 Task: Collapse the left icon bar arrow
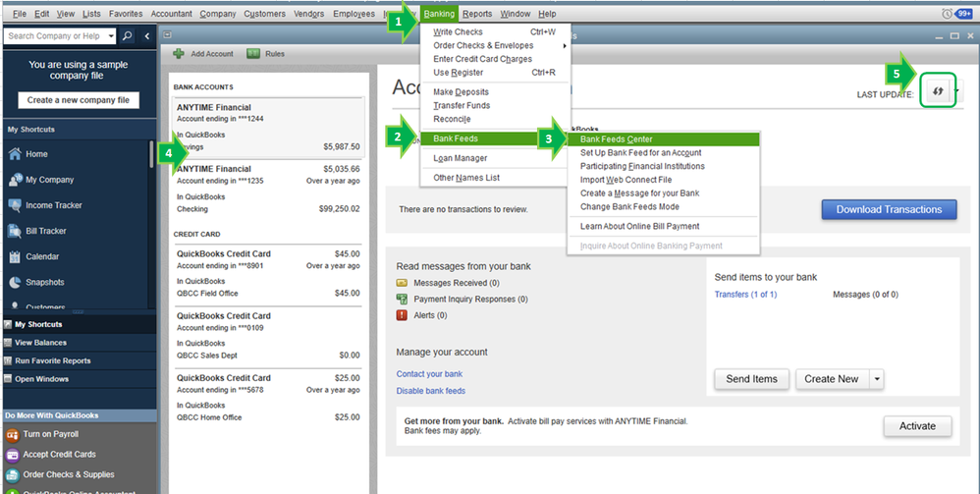pyautogui.click(x=147, y=36)
